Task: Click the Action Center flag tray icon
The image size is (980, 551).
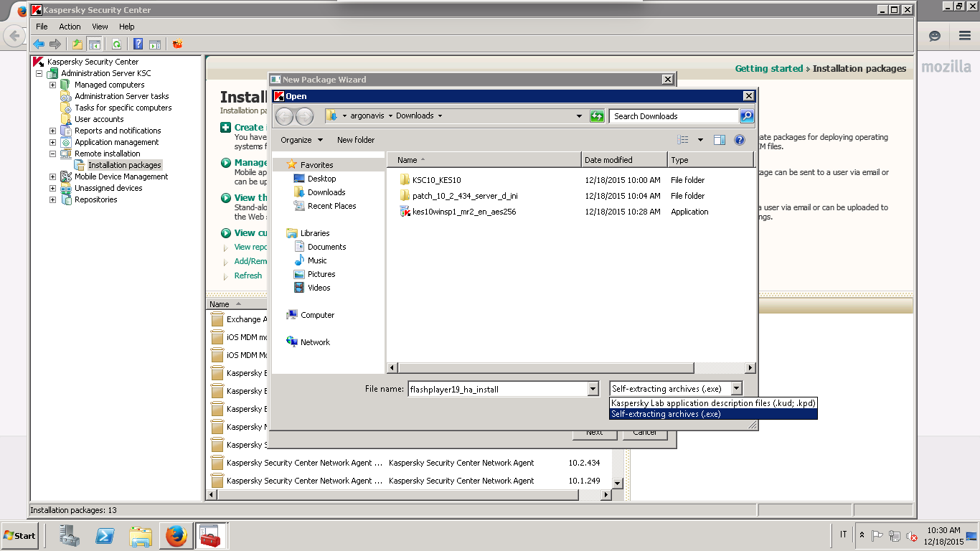Action: click(877, 536)
